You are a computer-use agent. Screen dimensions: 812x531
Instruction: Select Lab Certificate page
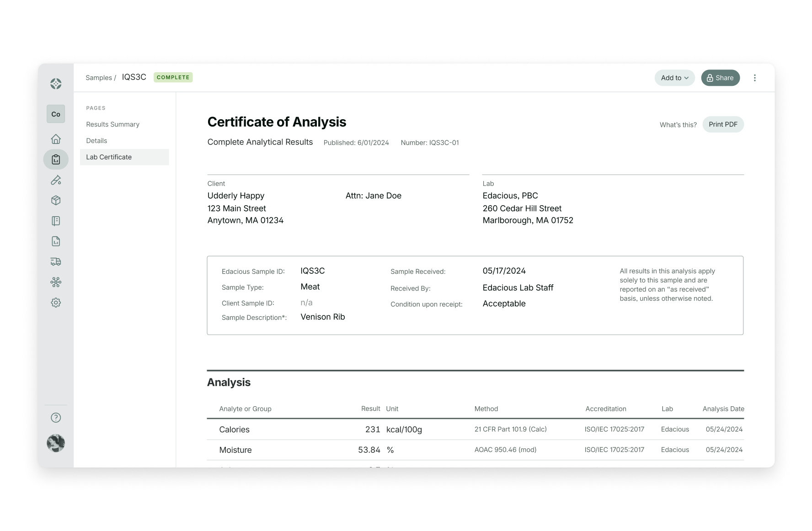point(124,157)
